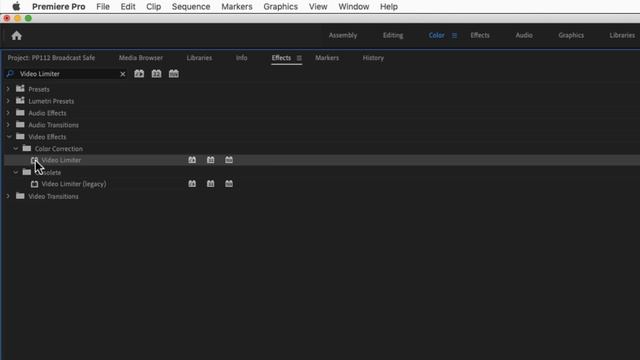Click the Audio Effects folder icon
Viewport: 640px width, 360px height.
[x=20, y=113]
